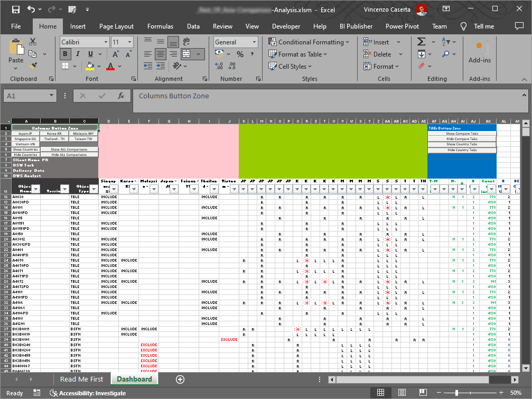Open the Formulas ribbon tab

[x=160, y=26]
